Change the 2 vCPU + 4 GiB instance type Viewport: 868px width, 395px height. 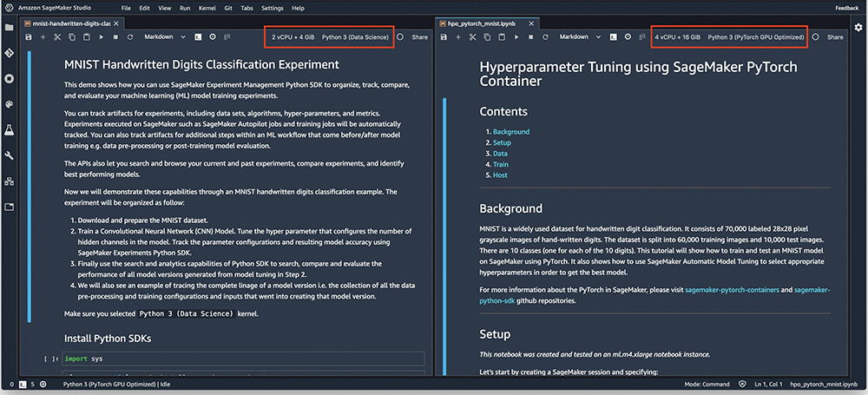[292, 37]
